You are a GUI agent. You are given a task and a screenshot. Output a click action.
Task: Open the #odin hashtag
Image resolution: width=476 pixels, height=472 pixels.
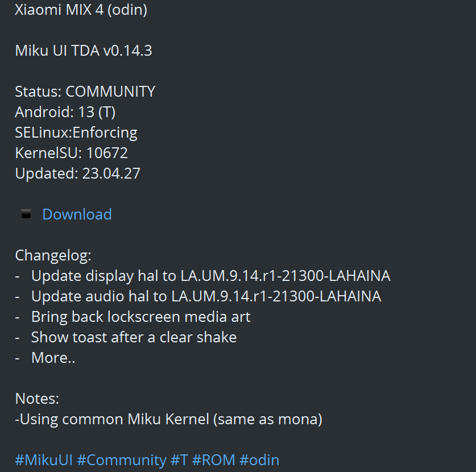click(259, 460)
